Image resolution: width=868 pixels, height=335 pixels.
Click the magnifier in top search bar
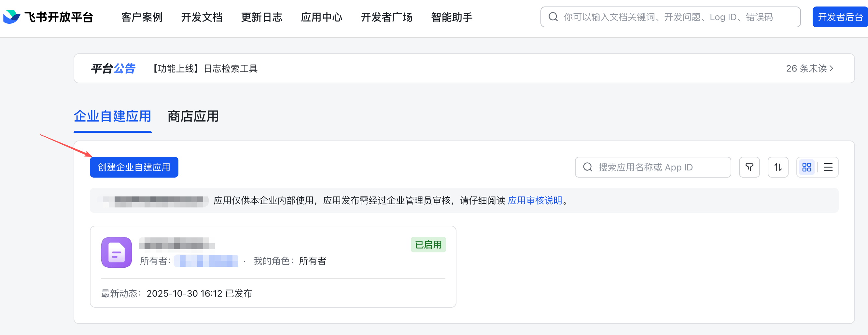(x=553, y=17)
